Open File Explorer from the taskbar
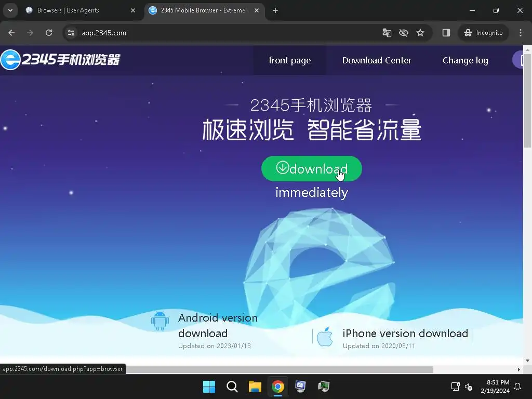The image size is (532, 399). tap(255, 387)
